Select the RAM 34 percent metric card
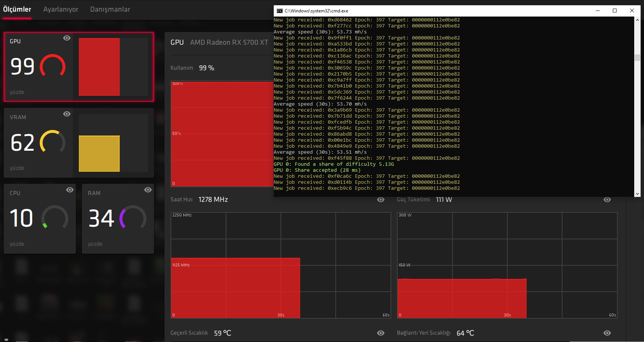The height and width of the screenshot is (342, 644). point(118,219)
